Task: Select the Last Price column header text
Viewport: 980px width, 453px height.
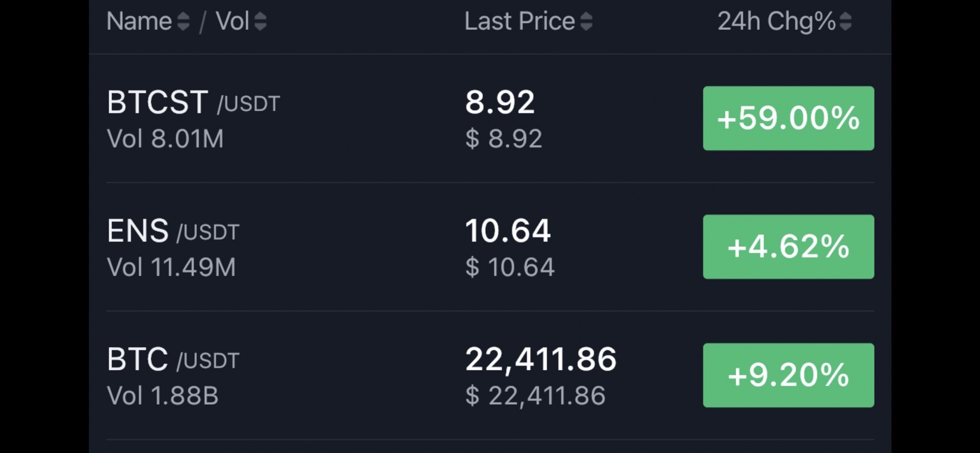Action: coord(519,21)
